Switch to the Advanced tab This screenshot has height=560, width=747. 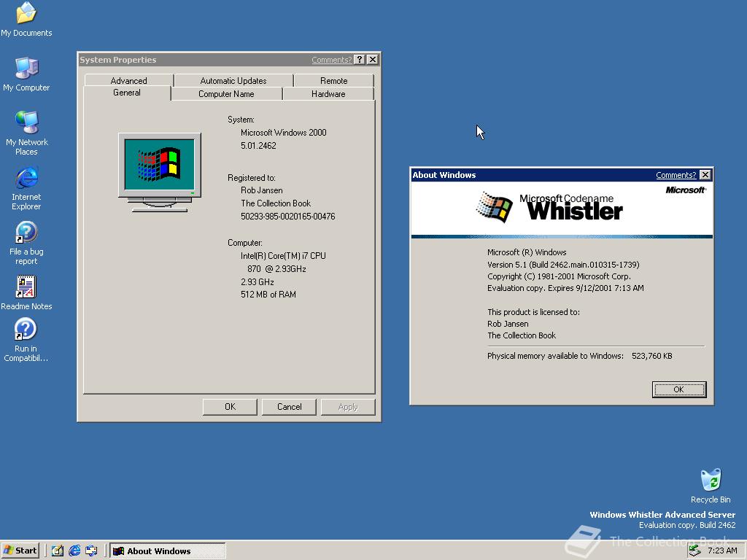[x=128, y=80]
